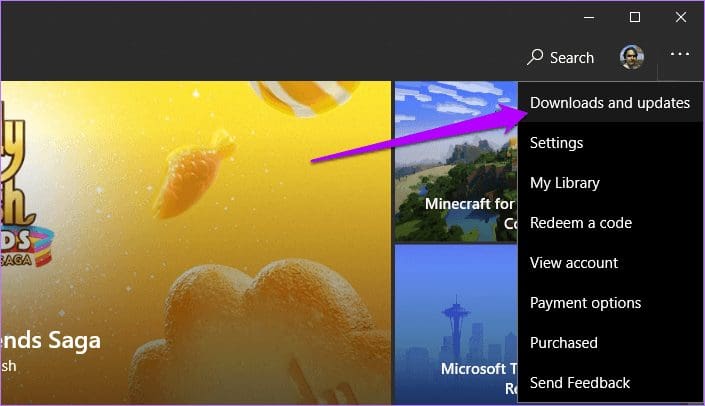Open the Candy Crush Friends Saga banner

point(196,242)
